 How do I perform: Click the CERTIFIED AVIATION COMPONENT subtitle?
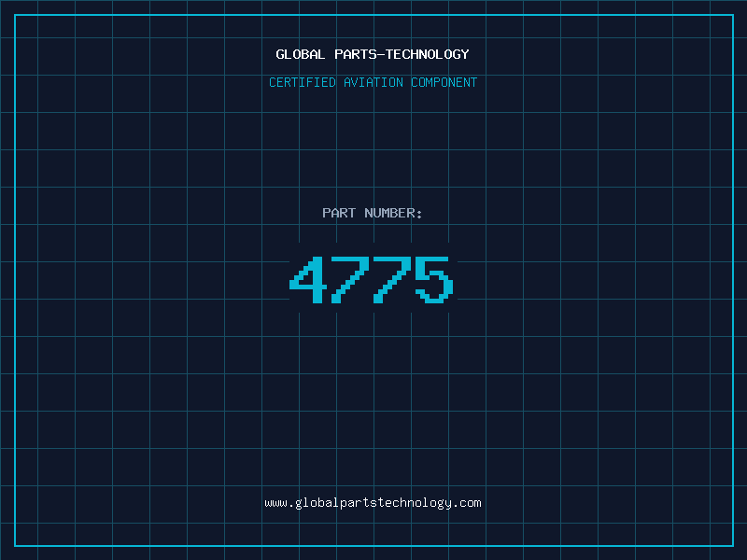[373, 82]
